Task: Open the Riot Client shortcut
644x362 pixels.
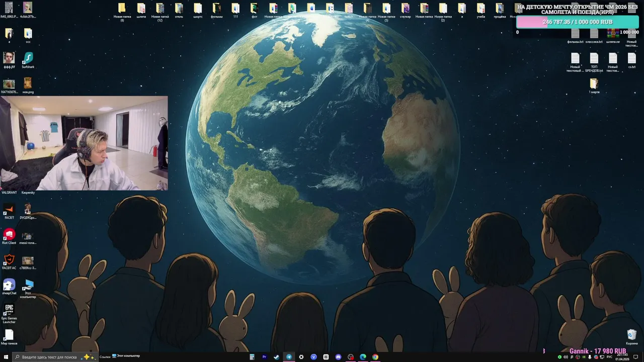Action: (x=9, y=236)
